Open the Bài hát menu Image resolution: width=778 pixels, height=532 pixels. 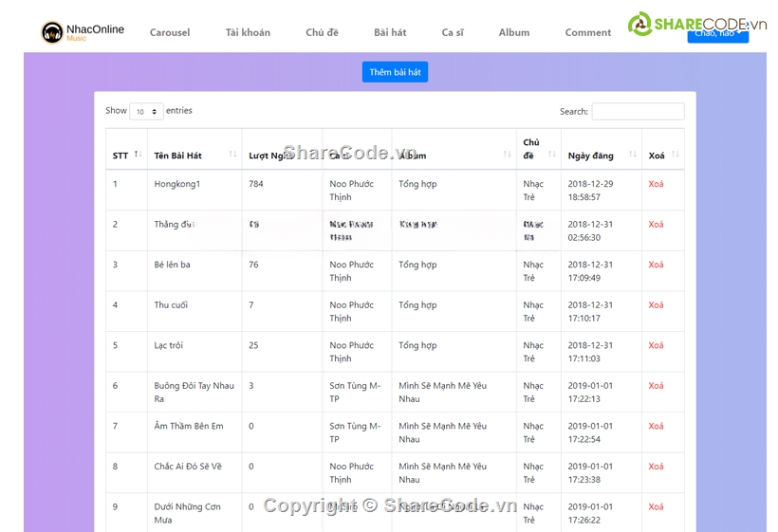point(390,33)
